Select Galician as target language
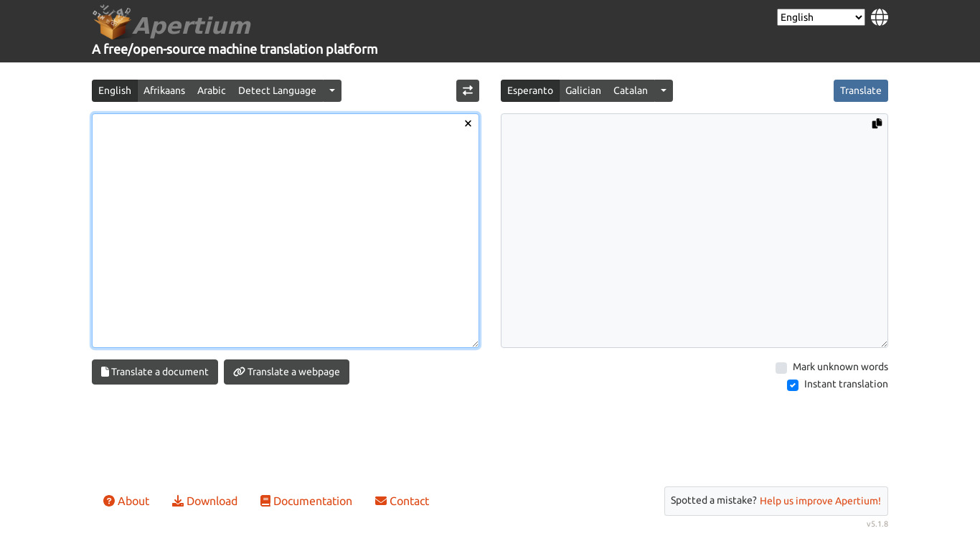The image size is (980, 551). click(x=583, y=90)
